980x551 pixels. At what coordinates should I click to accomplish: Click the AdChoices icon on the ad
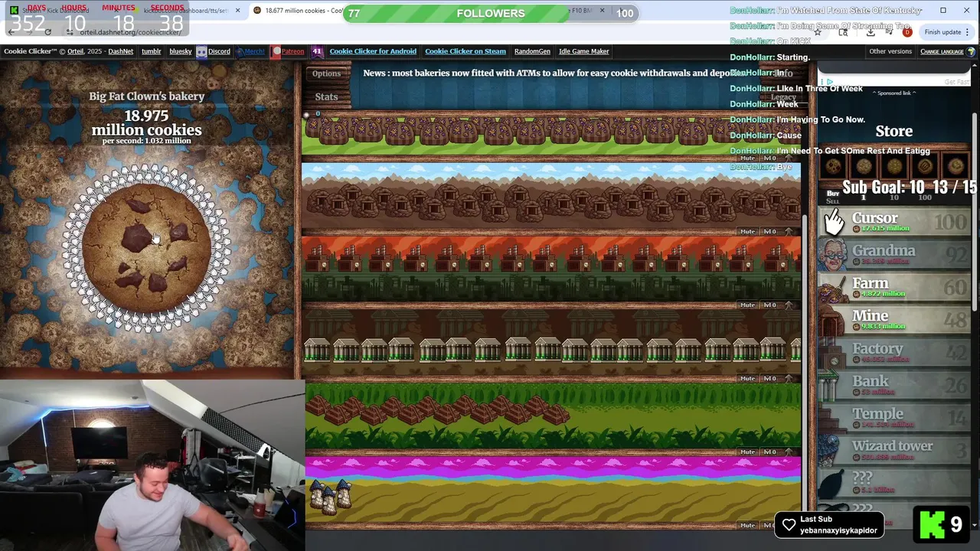pos(829,82)
